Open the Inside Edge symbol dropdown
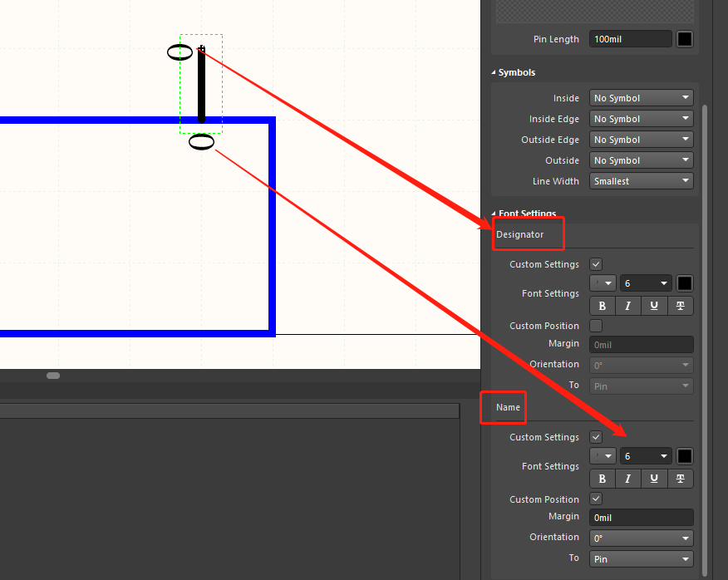This screenshot has height=580, width=728. pos(642,119)
